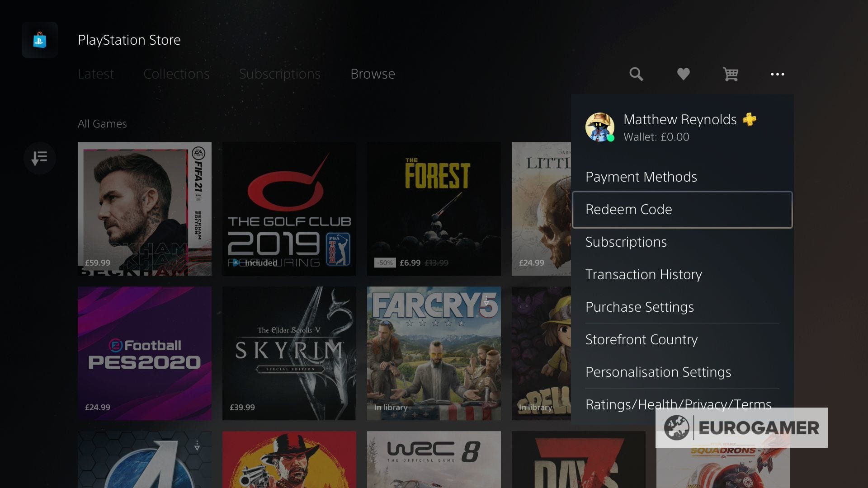The image size is (868, 488).
Task: Select the highlighted Redeem Code option
Action: pos(629,209)
